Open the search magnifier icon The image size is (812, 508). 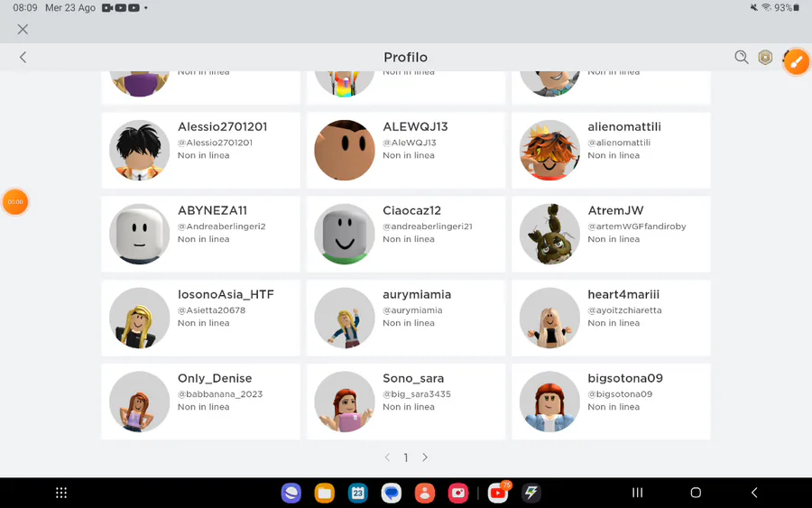pyautogui.click(x=741, y=57)
